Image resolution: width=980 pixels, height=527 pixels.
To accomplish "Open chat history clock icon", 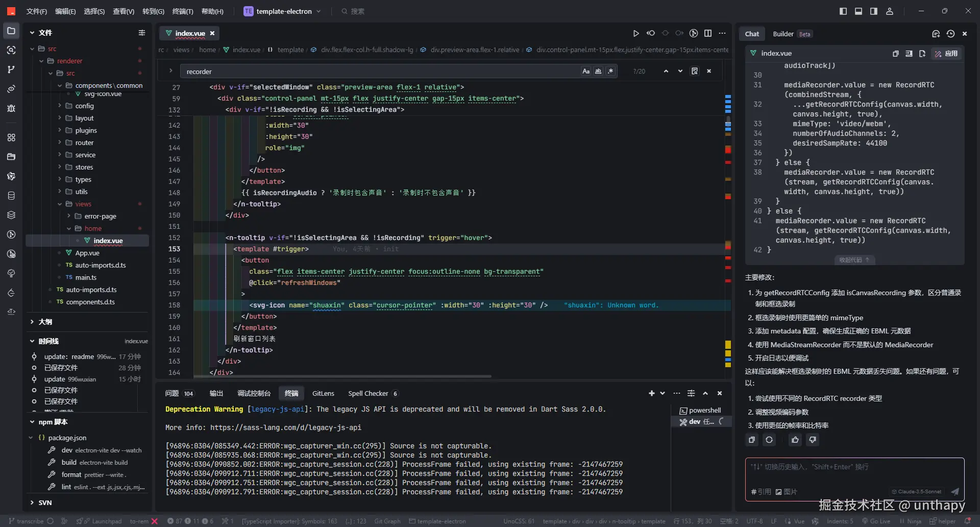I will 950,34.
